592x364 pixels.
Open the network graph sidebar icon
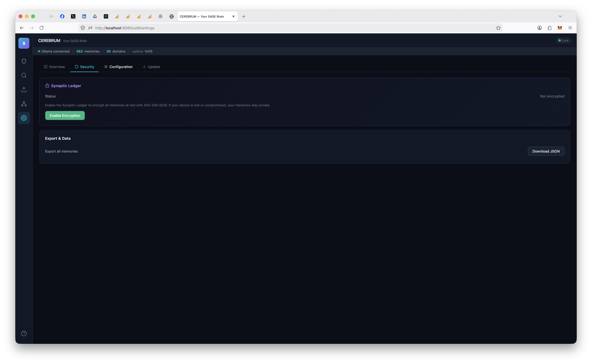(x=24, y=104)
